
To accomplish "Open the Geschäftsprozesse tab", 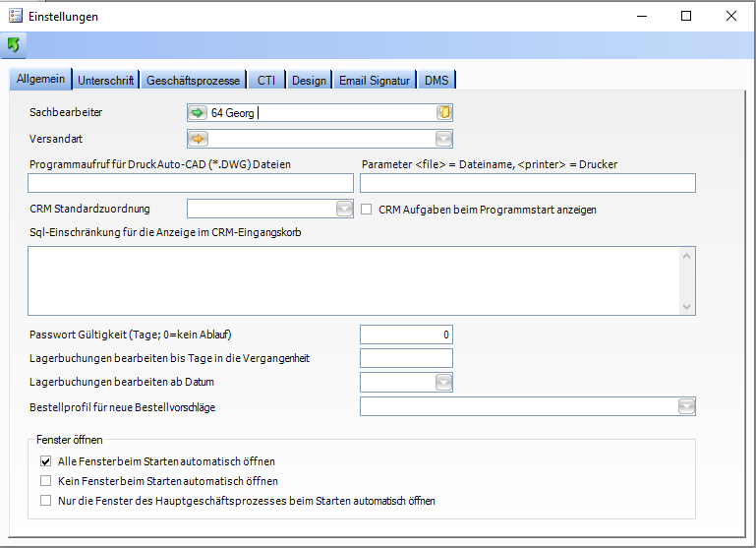I will [x=192, y=81].
